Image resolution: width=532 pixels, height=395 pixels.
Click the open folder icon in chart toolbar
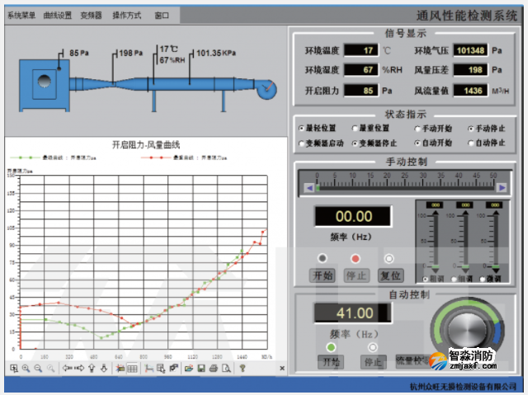pyautogui.click(x=188, y=369)
